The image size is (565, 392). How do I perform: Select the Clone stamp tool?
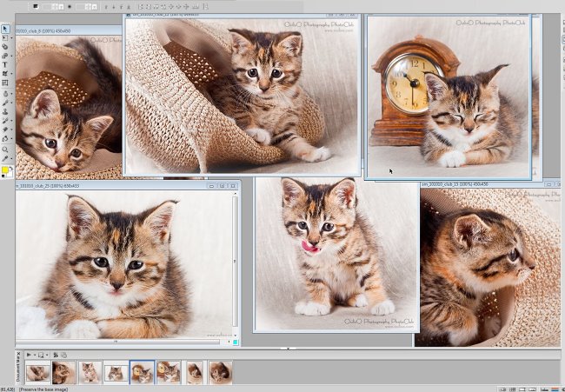[x=5, y=112]
